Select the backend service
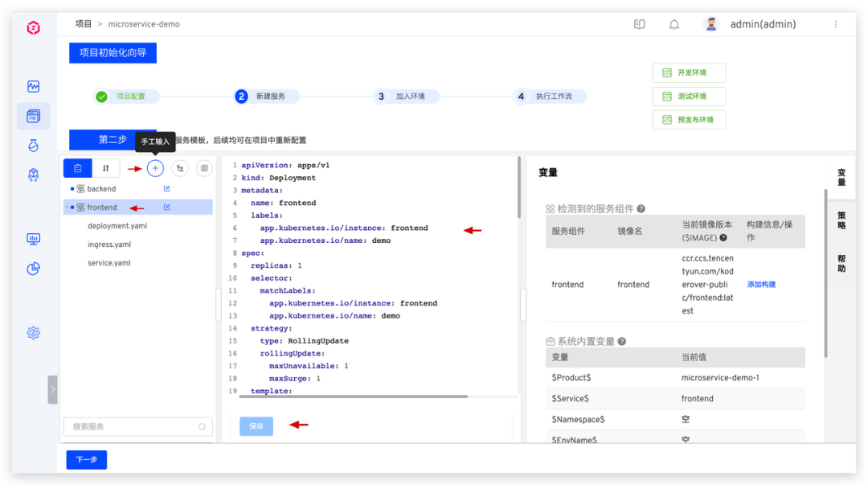Screen dimensions: 868x485 click(101, 189)
